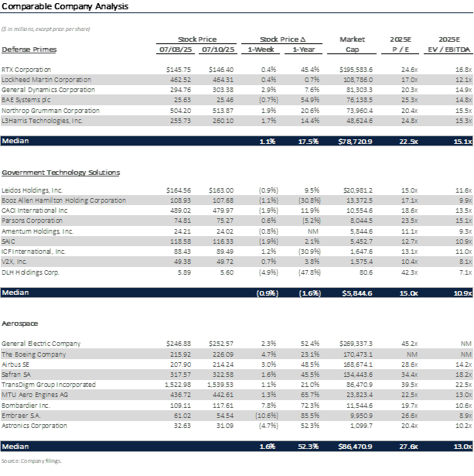Select the "SAIC" row label

[9, 241]
